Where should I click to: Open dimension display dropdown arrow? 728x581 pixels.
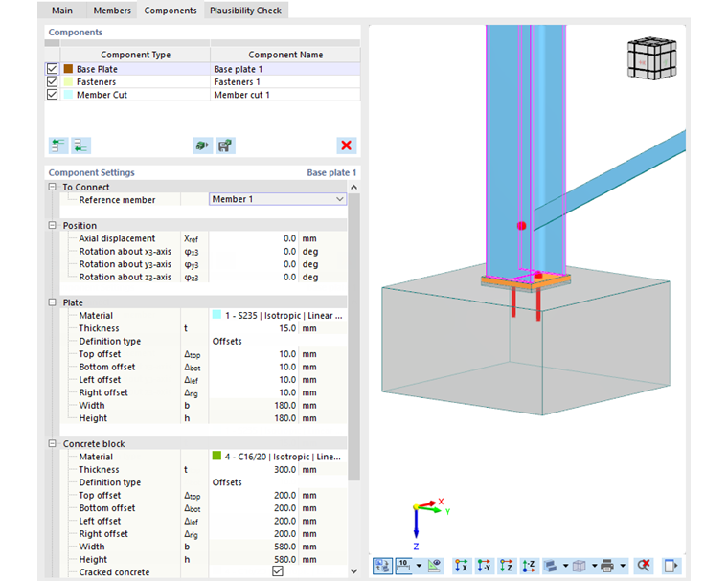tap(419, 566)
